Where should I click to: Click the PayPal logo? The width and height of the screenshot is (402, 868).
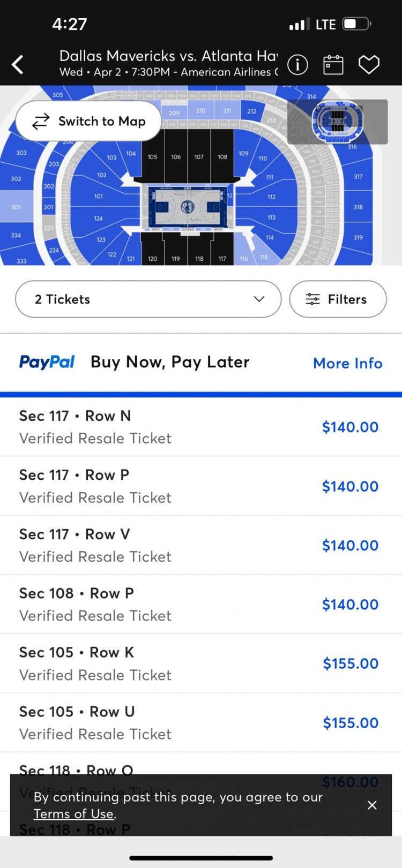coord(47,363)
